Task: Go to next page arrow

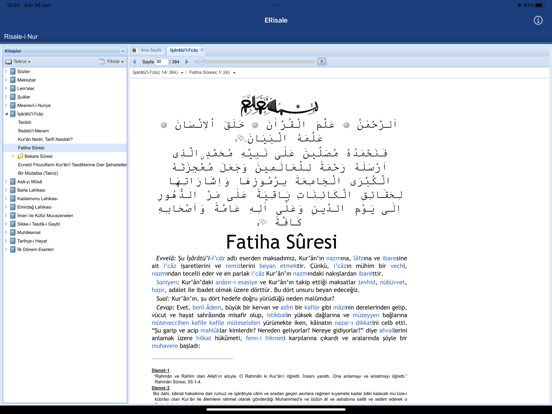Action: [x=187, y=62]
